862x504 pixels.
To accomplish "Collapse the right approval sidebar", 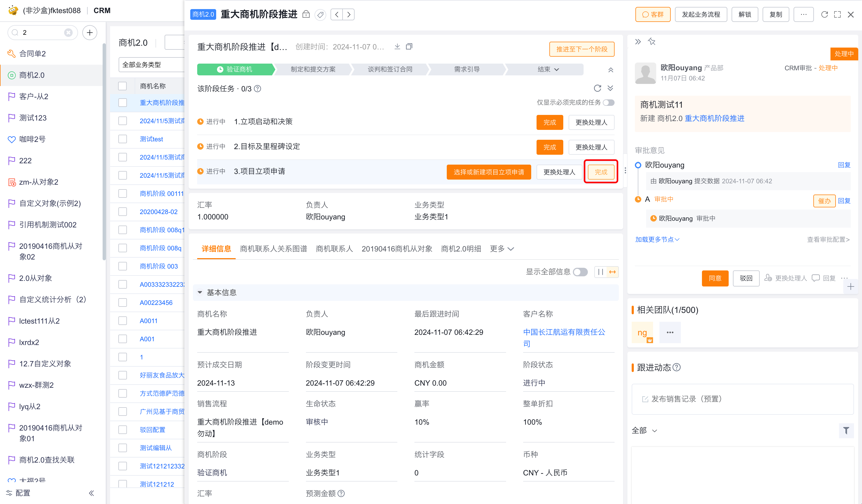I will (638, 42).
